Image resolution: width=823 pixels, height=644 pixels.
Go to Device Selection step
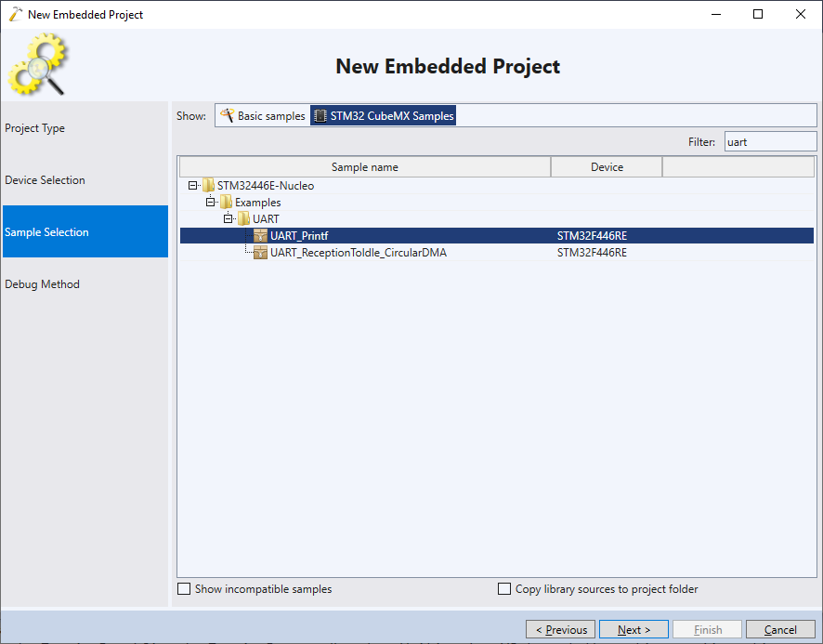[x=85, y=180]
